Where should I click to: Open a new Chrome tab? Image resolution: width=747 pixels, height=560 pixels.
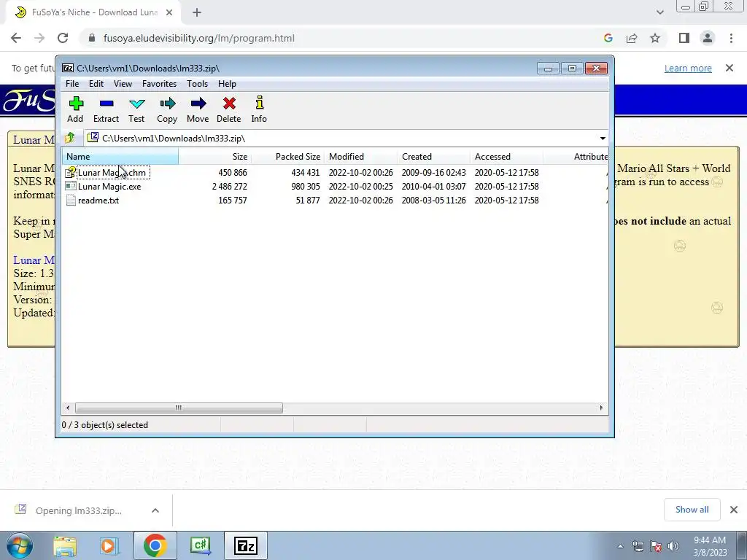coord(197,12)
